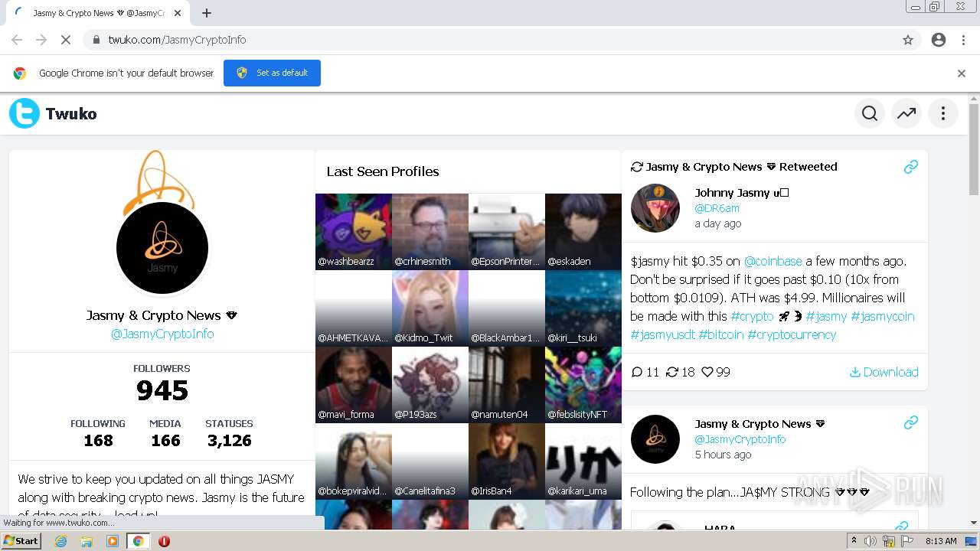Click Set as default button
This screenshot has height=551, width=980.
[272, 73]
